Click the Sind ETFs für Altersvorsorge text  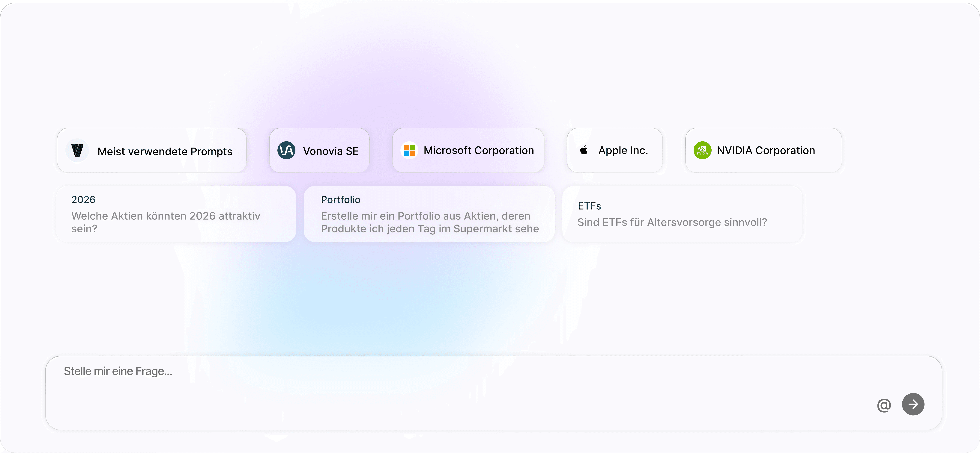point(672,222)
